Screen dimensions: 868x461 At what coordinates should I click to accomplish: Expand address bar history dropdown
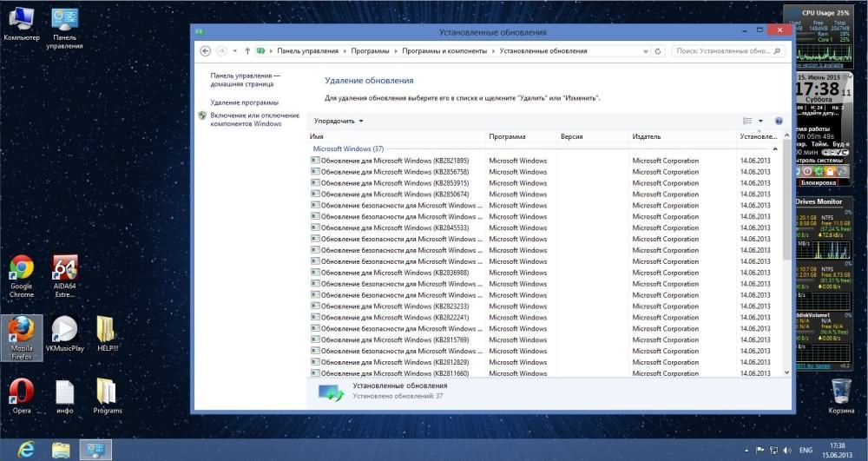click(x=648, y=51)
